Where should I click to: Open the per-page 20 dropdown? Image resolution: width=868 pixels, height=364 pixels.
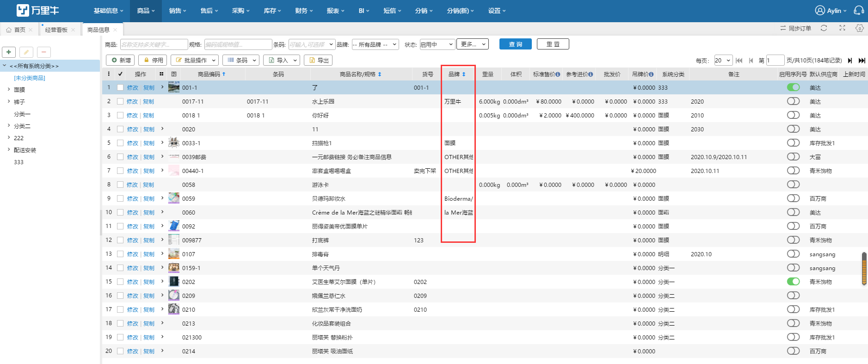coord(723,60)
